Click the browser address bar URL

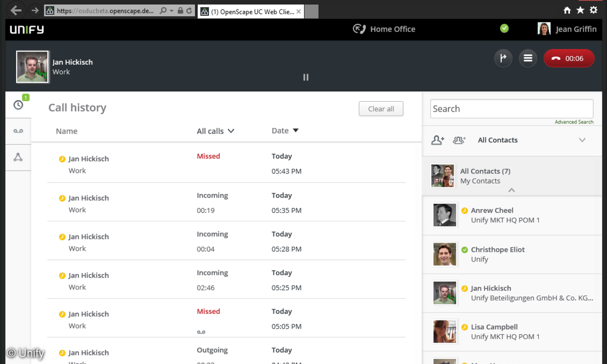click(x=105, y=11)
